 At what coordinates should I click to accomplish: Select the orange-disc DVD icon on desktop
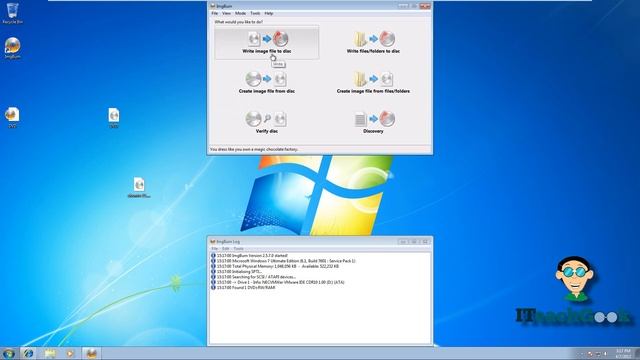(12, 118)
